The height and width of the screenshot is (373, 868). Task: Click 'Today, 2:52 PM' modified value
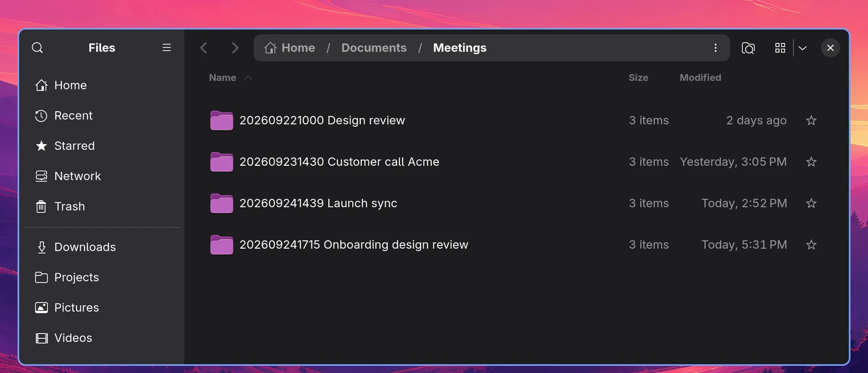[744, 203]
